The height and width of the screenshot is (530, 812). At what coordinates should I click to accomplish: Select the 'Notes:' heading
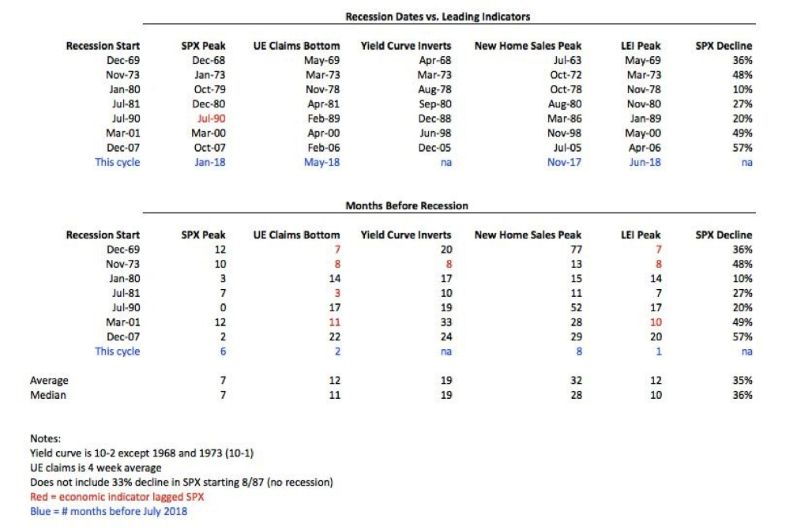click(x=45, y=438)
